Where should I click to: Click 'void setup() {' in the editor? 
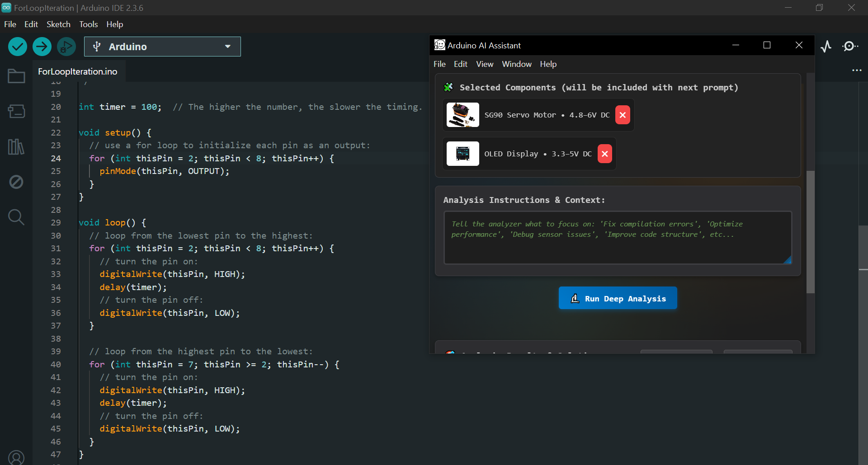(115, 133)
